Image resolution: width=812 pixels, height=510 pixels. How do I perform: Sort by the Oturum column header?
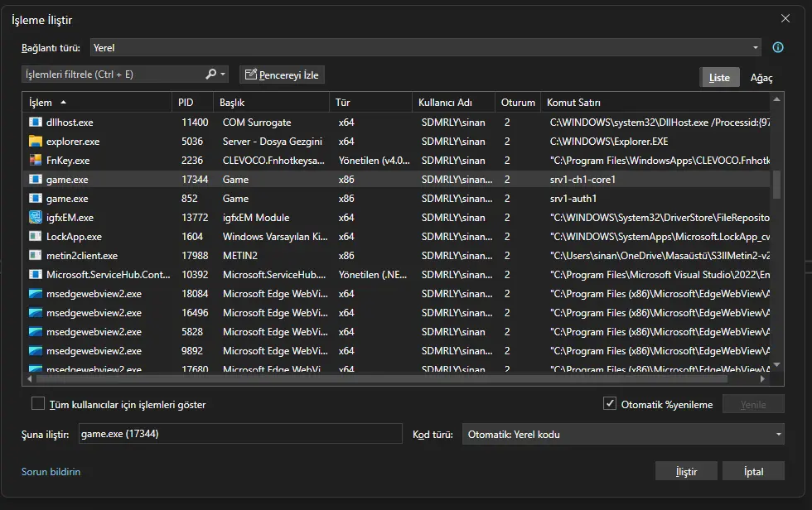(518, 103)
